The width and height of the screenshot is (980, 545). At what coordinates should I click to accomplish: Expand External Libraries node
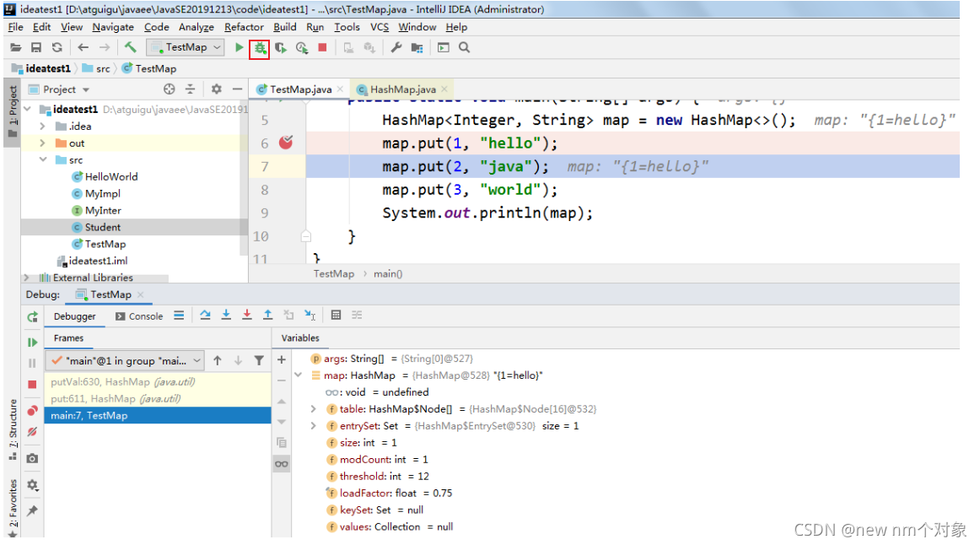(26, 278)
